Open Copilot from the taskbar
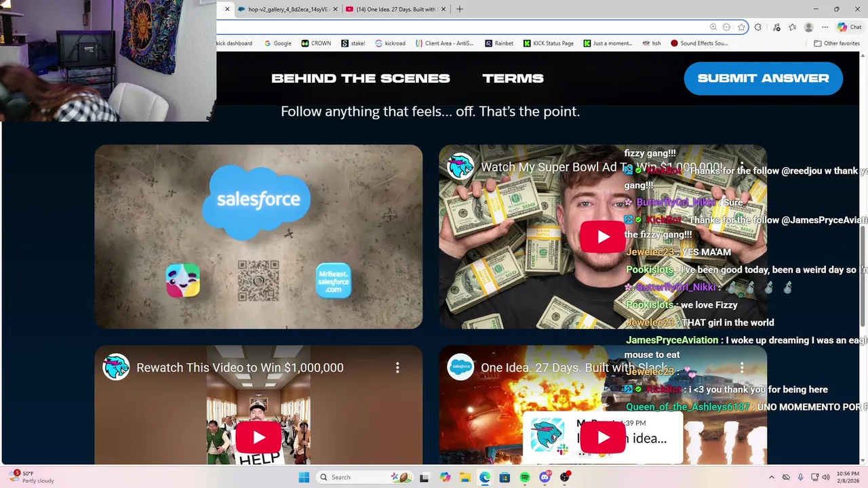The width and height of the screenshot is (868, 488). tap(445, 477)
